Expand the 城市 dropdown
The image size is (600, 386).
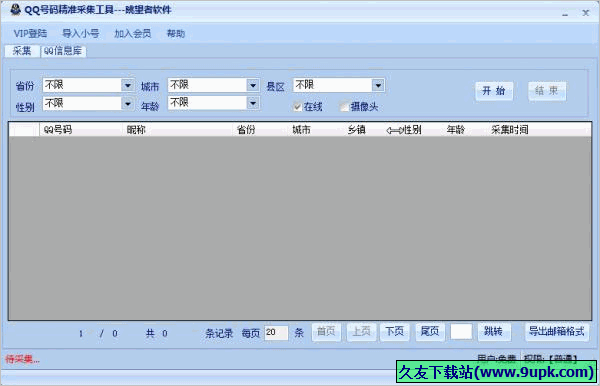click(x=253, y=85)
